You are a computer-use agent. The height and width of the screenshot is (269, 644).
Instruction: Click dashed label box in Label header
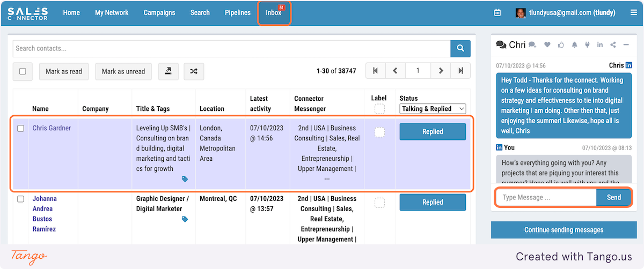pyautogui.click(x=379, y=109)
